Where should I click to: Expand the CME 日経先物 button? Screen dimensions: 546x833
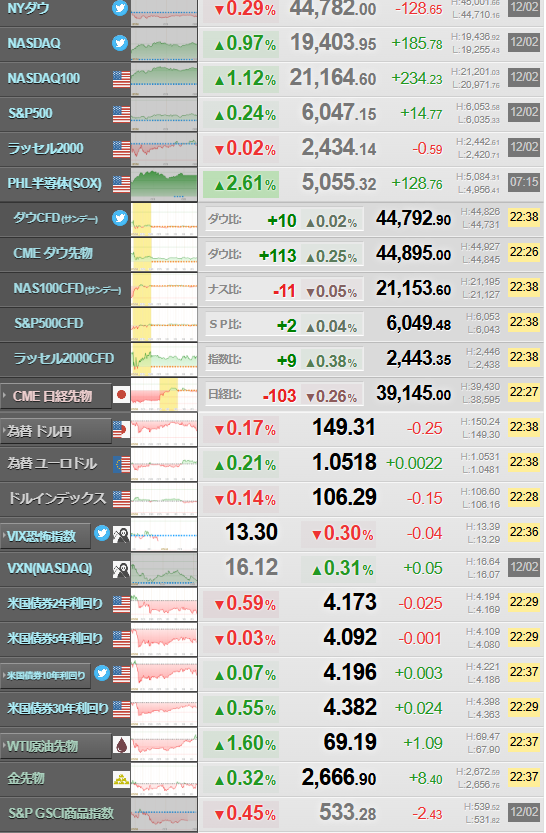56,396
